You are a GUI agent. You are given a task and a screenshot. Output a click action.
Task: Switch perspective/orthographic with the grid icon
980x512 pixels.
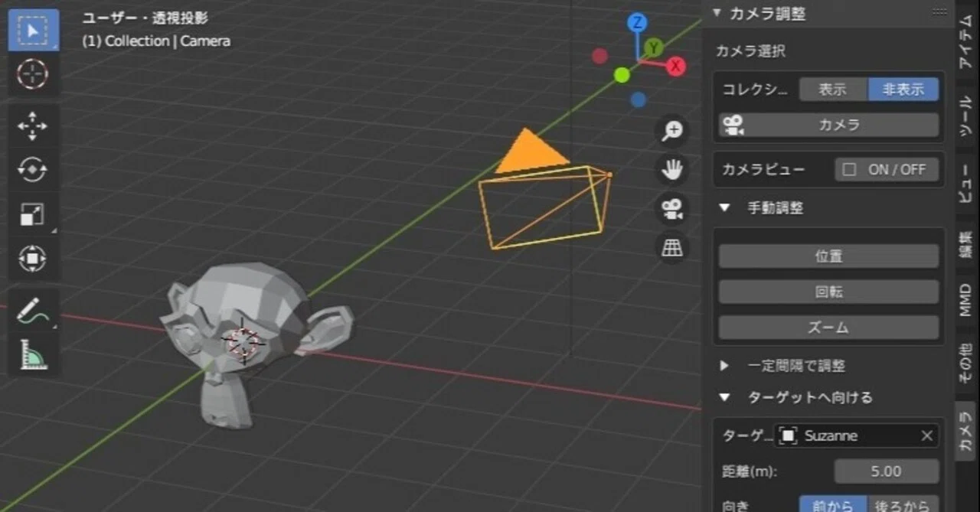click(x=673, y=248)
